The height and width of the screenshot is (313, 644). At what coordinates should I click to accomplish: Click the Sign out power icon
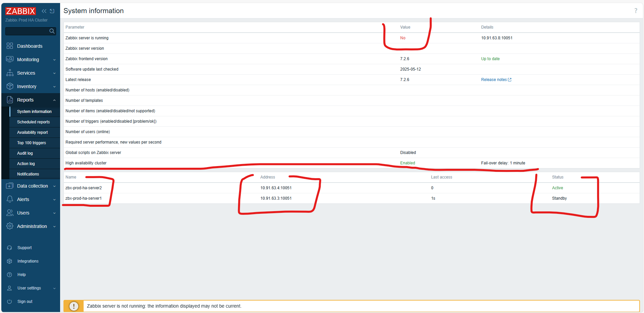pos(9,302)
